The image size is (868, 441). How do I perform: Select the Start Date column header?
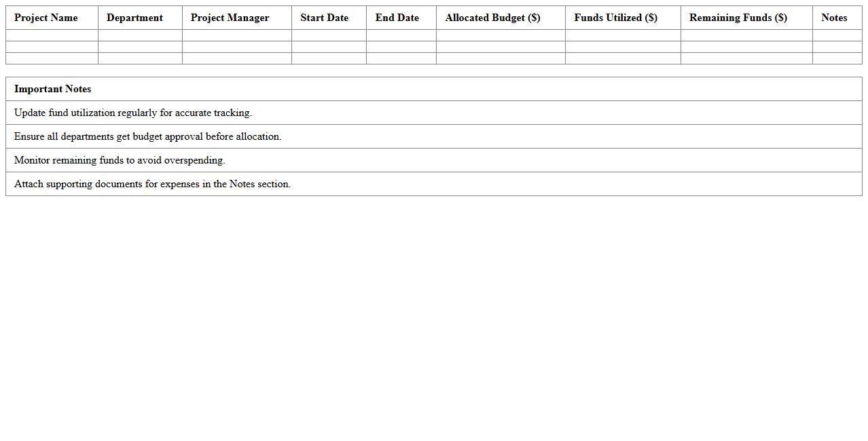tap(324, 18)
